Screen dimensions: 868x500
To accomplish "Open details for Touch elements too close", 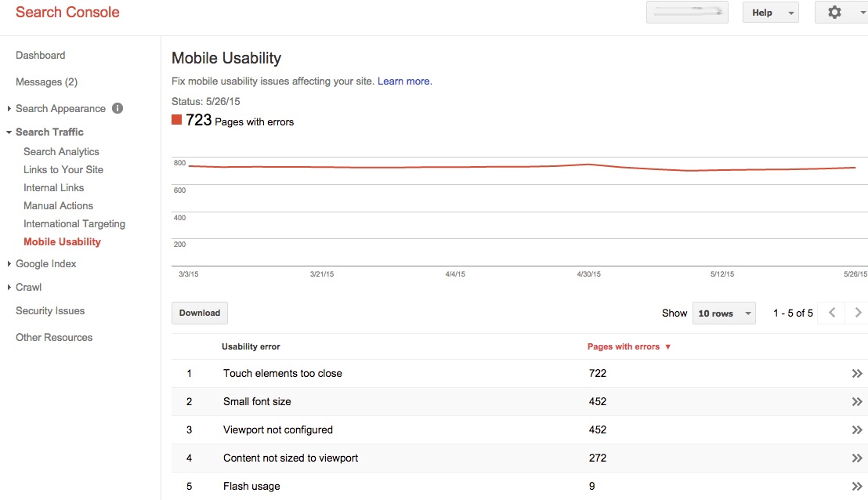I will 857,373.
